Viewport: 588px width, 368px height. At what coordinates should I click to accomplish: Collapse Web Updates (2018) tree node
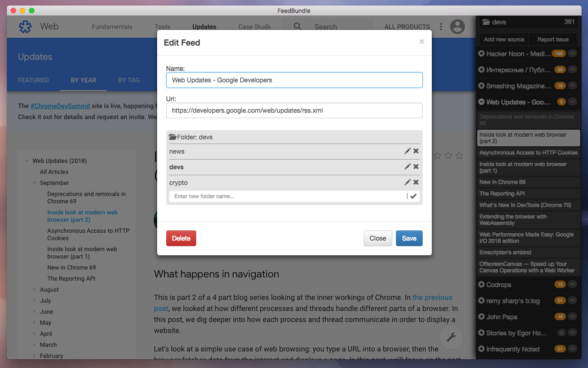coord(28,161)
